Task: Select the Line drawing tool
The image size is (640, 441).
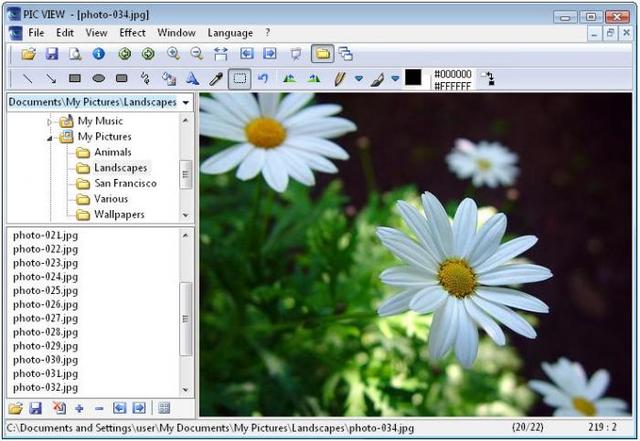Action: 27,78
